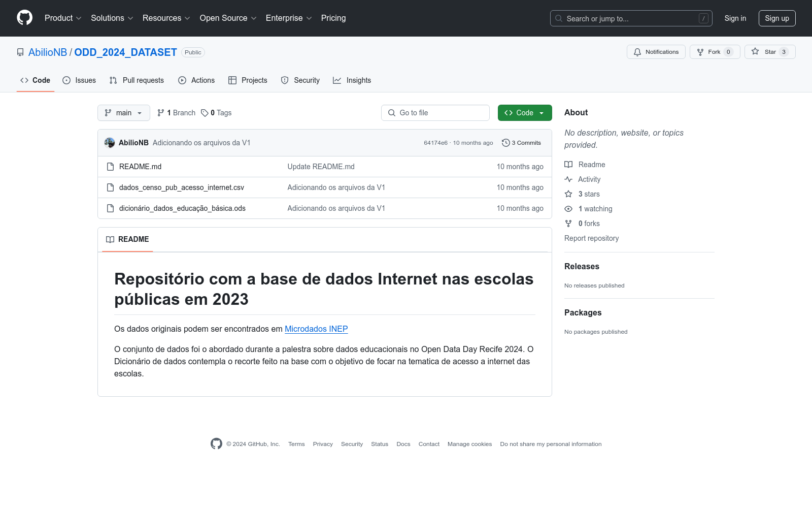The width and height of the screenshot is (812, 508).
Task: Click the dados_censo_pub_acesso_internet.csv file icon
Action: click(110, 187)
